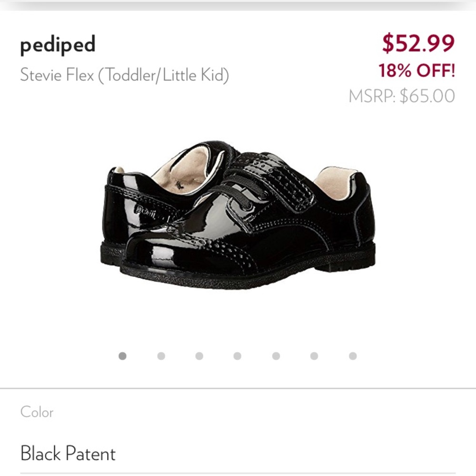Click the MSRP $65.00 pricing label
Screen dimensions: 476x476
400,96
